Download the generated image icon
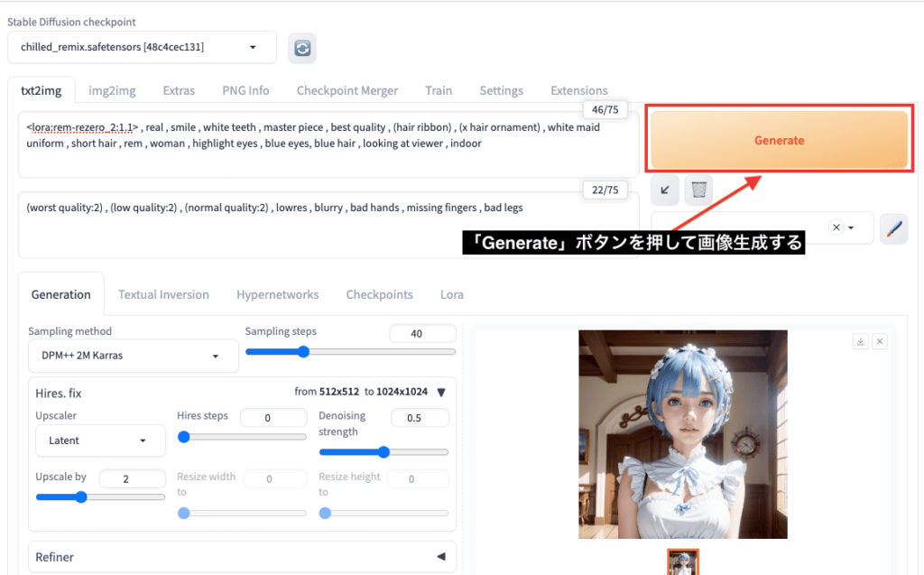 860,341
